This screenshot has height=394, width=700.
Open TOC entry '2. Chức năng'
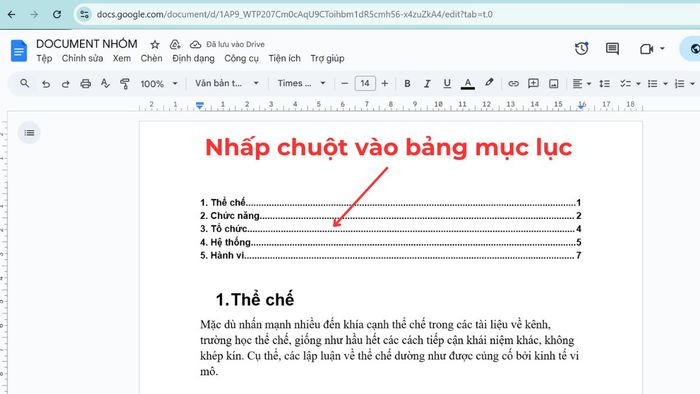click(x=390, y=216)
